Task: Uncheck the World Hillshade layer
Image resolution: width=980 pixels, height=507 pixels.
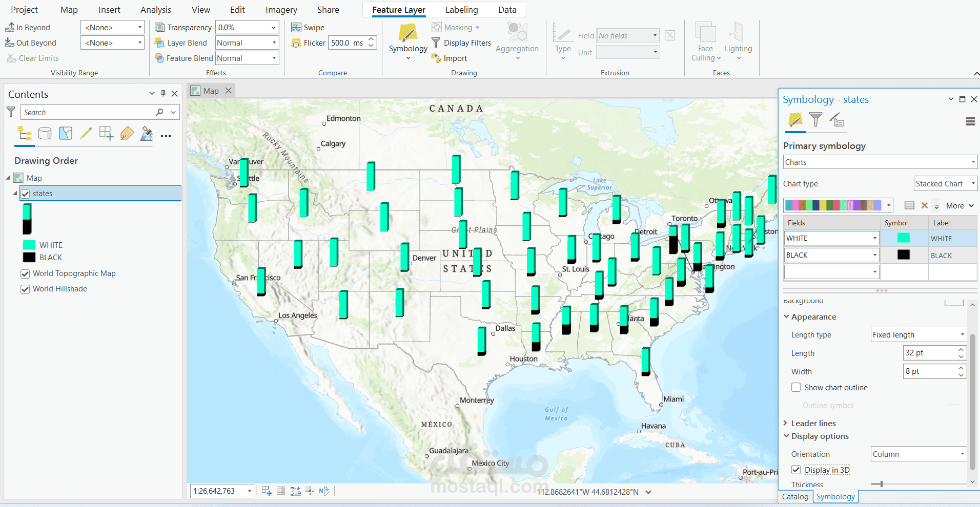Action: 25,289
